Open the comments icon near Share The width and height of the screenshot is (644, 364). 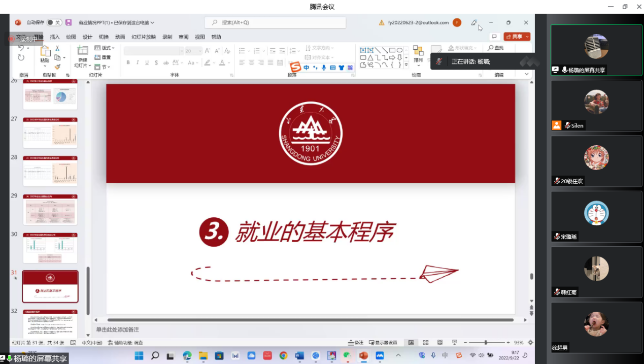click(494, 37)
